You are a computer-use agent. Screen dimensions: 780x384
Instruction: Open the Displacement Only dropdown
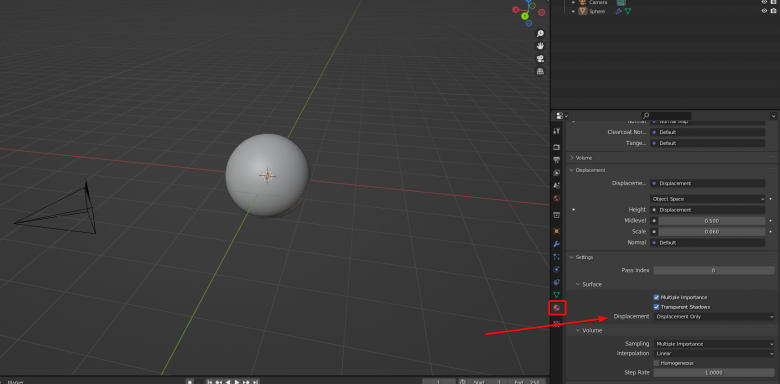pyautogui.click(x=714, y=316)
